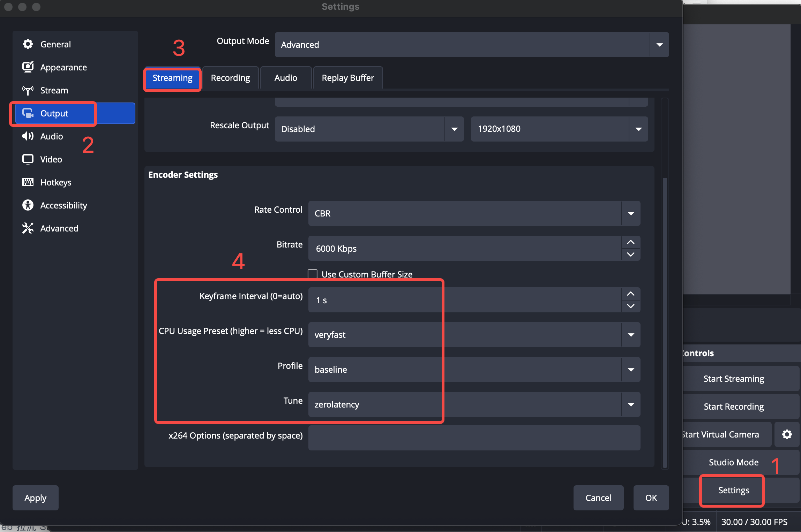Open the Tune zerolatency dropdown

tap(474, 404)
